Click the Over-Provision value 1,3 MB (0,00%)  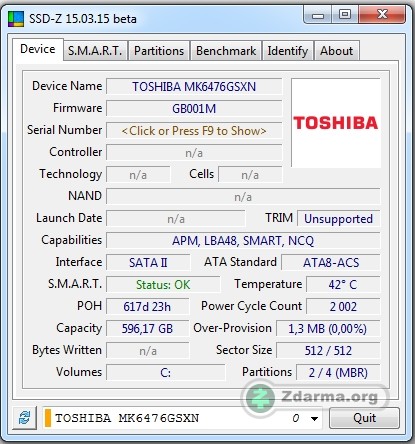328,329
